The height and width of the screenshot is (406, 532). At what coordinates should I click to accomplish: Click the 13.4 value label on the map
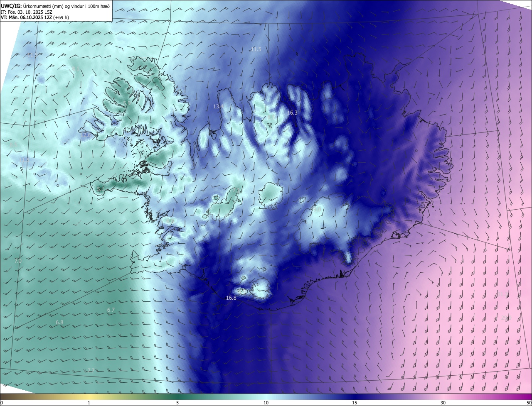coord(218,107)
